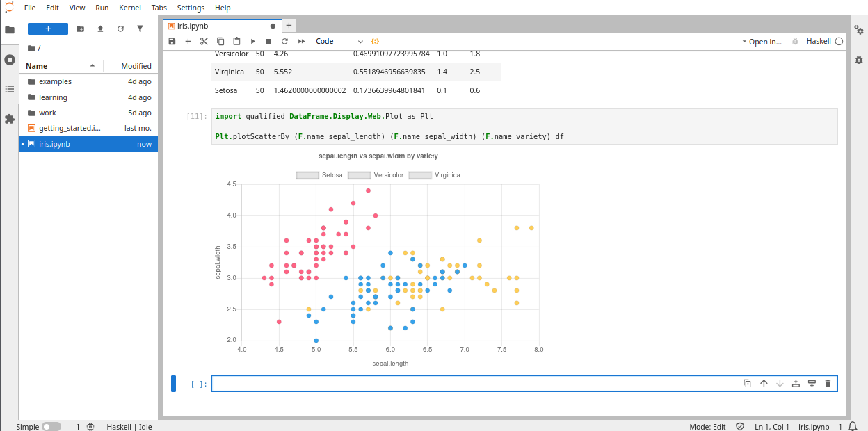Image resolution: width=868 pixels, height=431 pixels.
Task: Open a new launcher tab
Action: [x=289, y=26]
